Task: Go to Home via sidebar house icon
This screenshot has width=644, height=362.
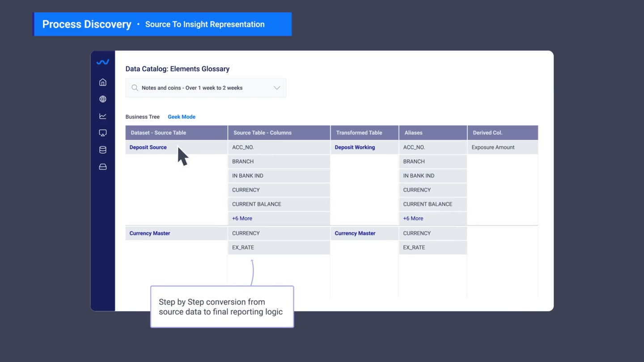Action: coord(103,82)
